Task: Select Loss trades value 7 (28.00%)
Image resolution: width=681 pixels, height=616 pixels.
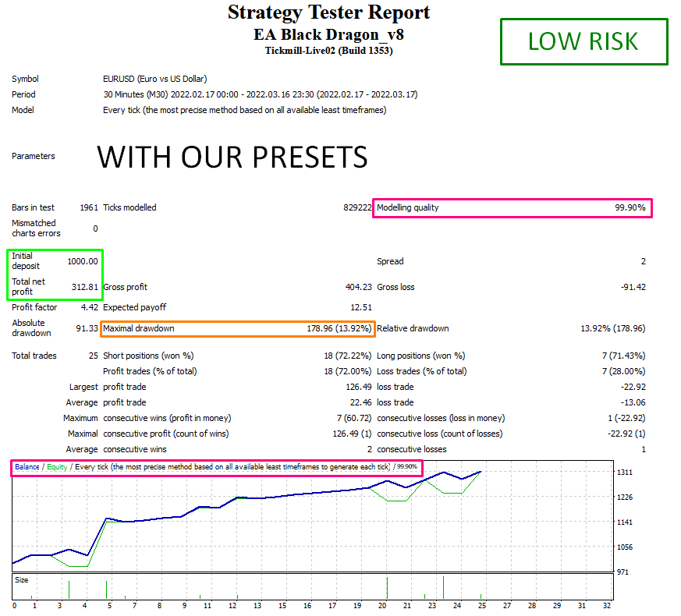Action: (624, 372)
